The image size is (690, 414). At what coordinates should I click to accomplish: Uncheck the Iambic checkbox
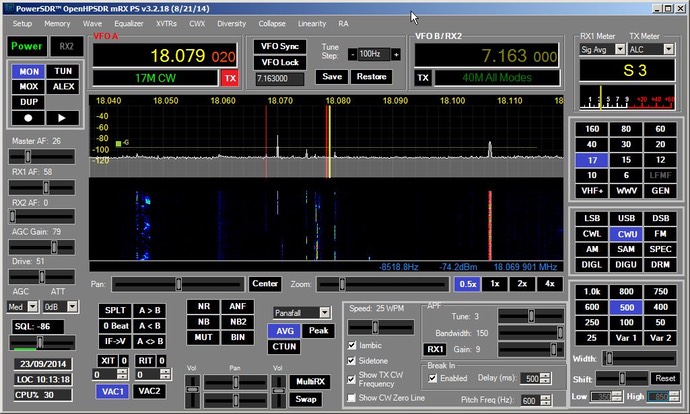click(351, 345)
